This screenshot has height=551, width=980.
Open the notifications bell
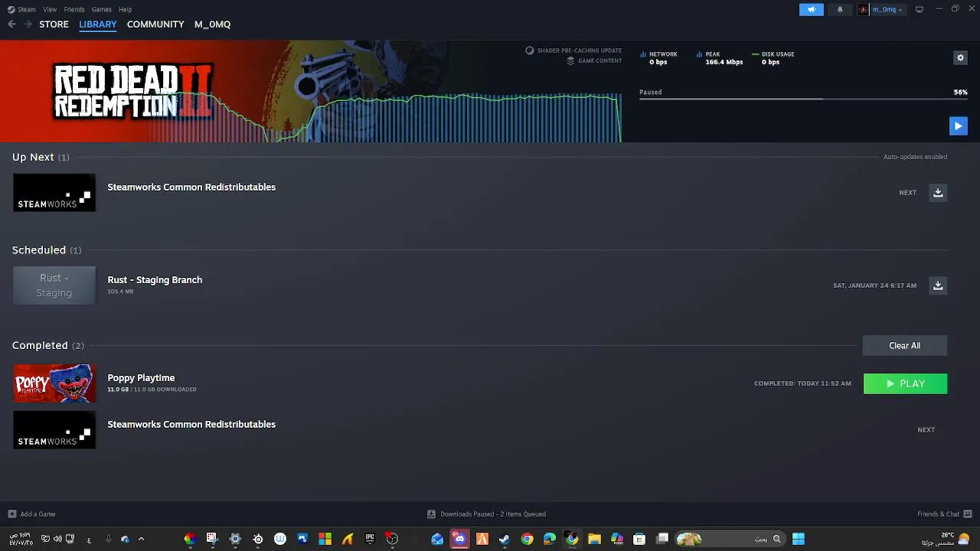(840, 9)
